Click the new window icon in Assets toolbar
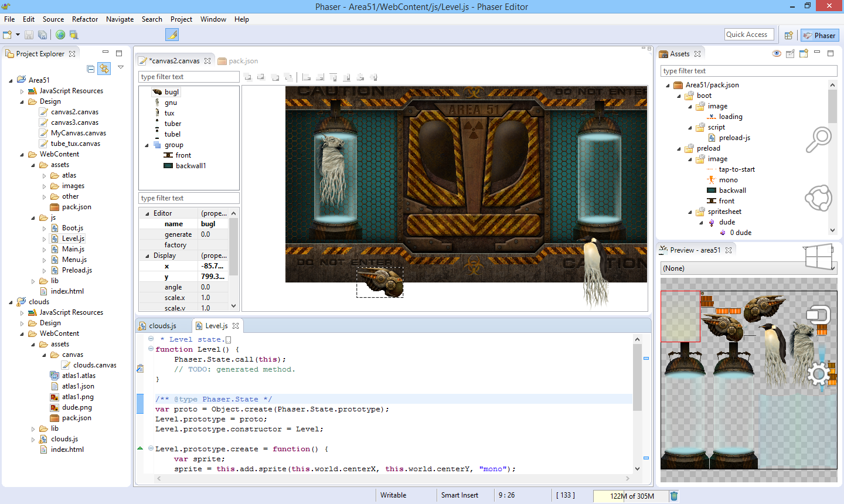This screenshot has width=844, height=504. (x=804, y=53)
